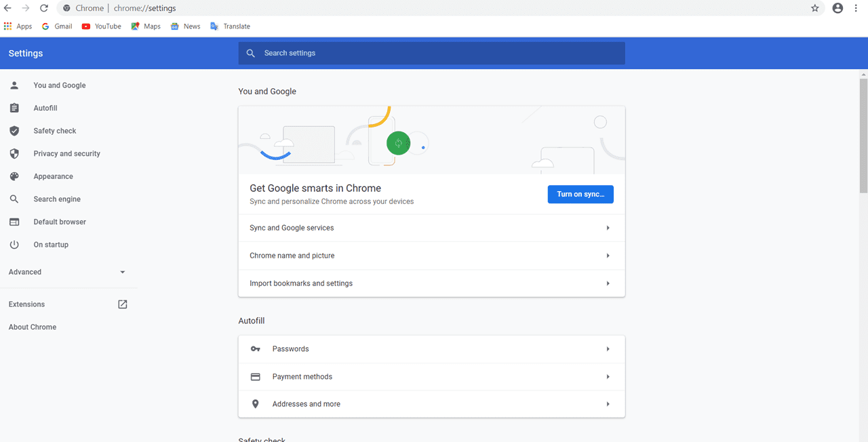Image resolution: width=868 pixels, height=442 pixels.
Task: Open Extensions external link icon
Action: click(x=123, y=304)
